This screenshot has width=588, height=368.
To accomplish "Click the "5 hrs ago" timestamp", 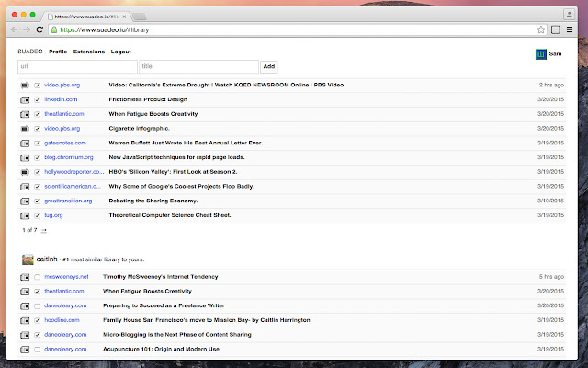I will pyautogui.click(x=551, y=277).
